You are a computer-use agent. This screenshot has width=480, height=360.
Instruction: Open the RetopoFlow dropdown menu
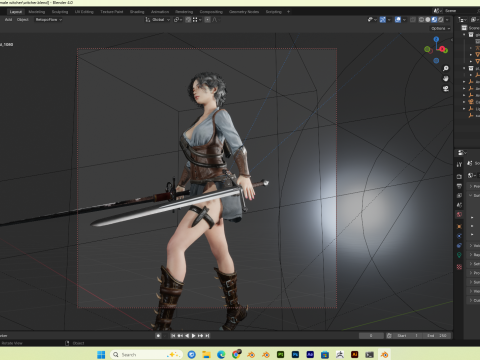click(49, 20)
